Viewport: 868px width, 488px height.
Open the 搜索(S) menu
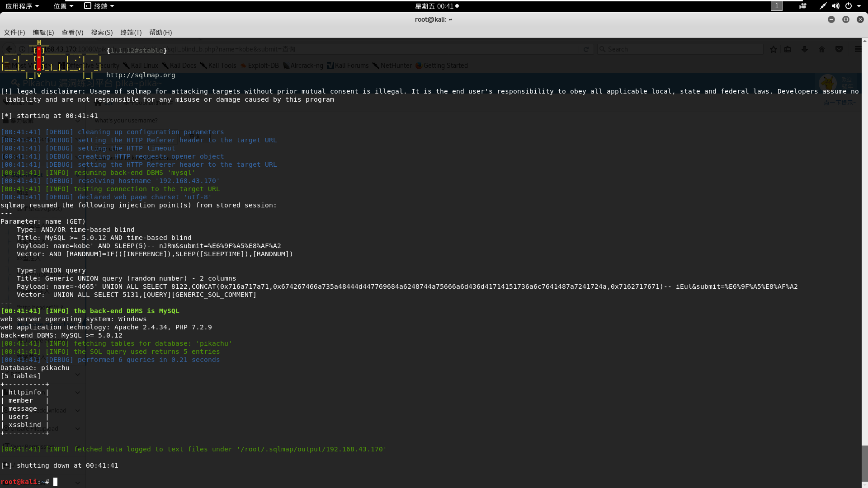tap(102, 33)
